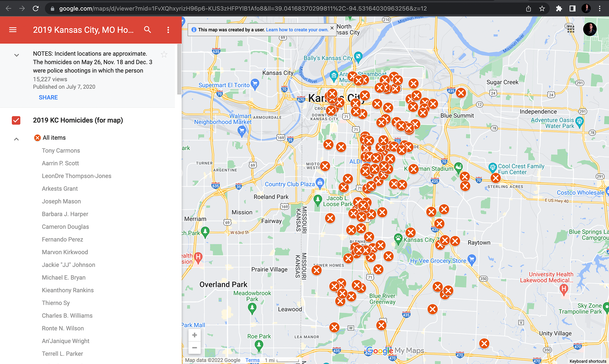The image size is (609, 364).
Task: Reload the browser page
Action: point(36,9)
